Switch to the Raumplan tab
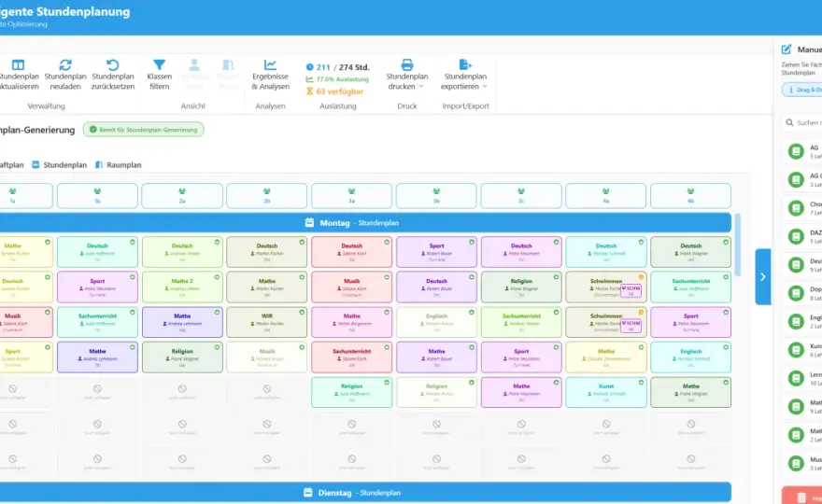Image resolution: width=822 pixels, height=504 pixels. (119, 164)
